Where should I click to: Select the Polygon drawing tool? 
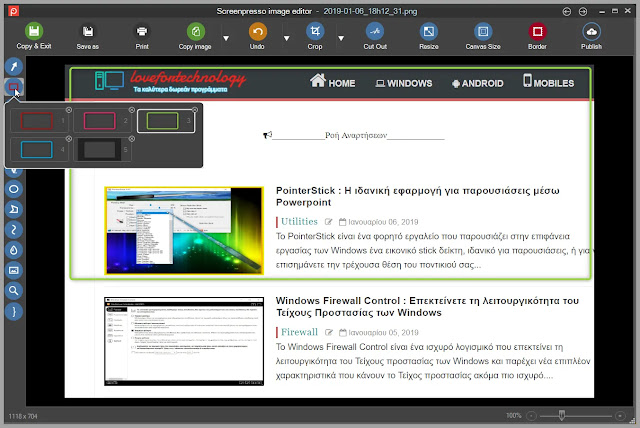[x=14, y=209]
